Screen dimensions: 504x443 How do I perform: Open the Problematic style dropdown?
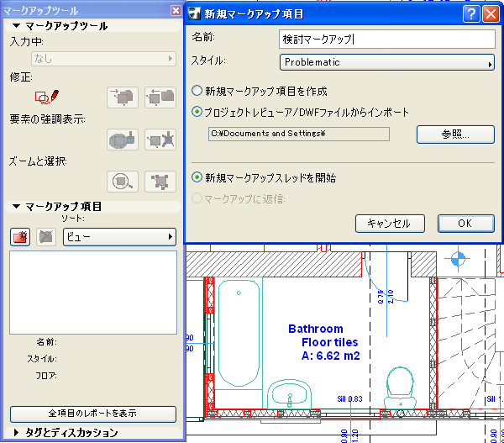point(387,62)
